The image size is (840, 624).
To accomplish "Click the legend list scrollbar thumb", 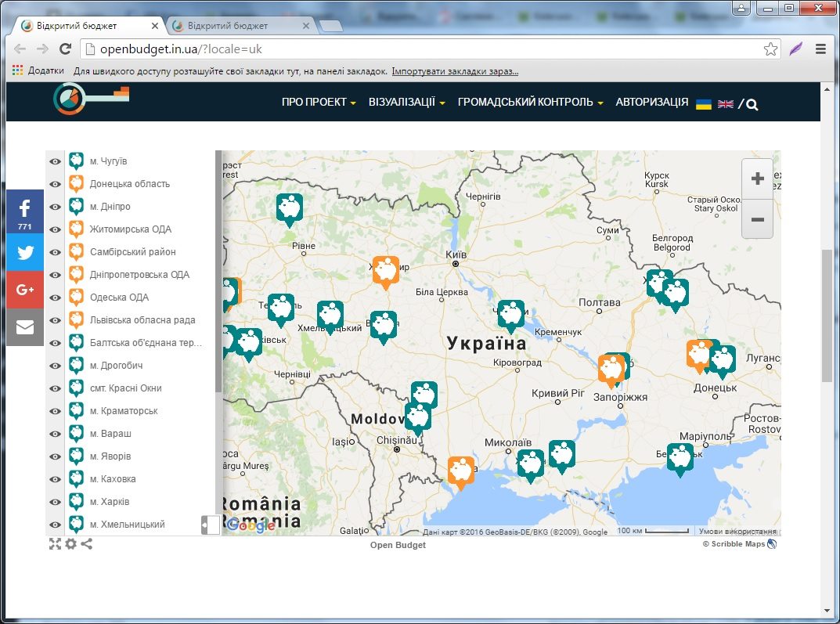I will [218, 270].
